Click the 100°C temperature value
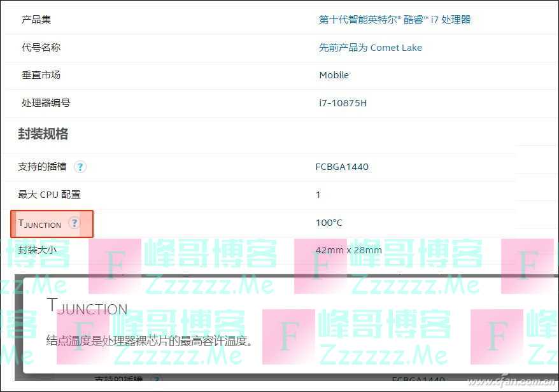 coord(329,223)
